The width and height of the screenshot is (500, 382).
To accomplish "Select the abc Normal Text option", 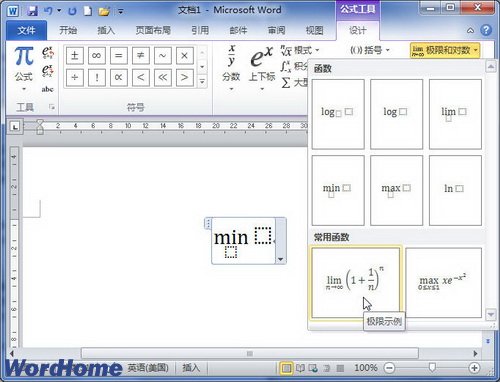I will [x=48, y=89].
